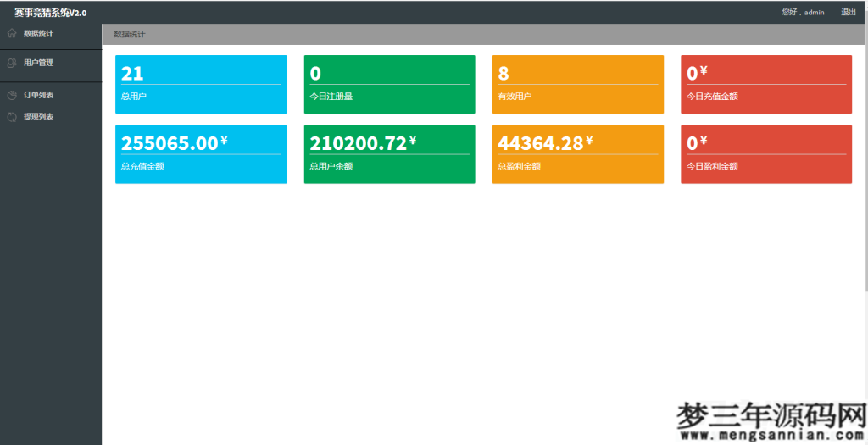Select the 数据统计 breadcrumb tab header
Image resolution: width=868 pixels, height=445 pixels.
click(130, 35)
